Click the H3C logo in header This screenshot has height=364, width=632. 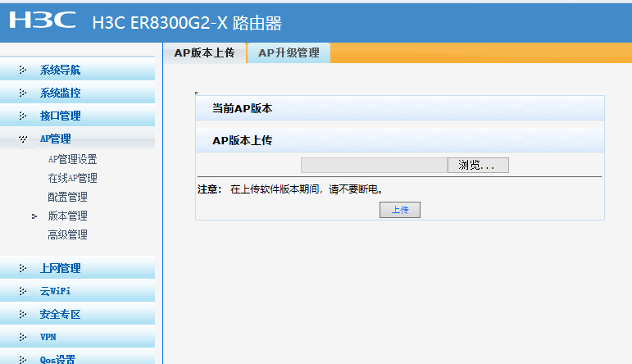[x=43, y=20]
